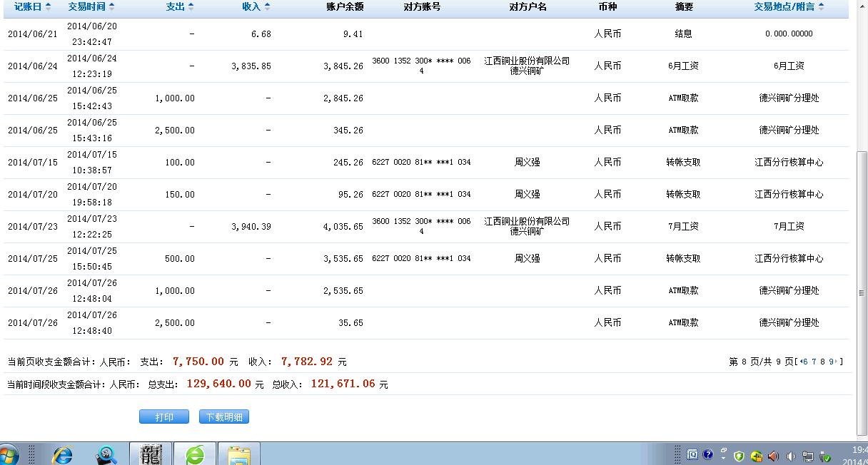Click the date 2014/06/21 cell
Screen dimensions: 868x465
[33, 34]
